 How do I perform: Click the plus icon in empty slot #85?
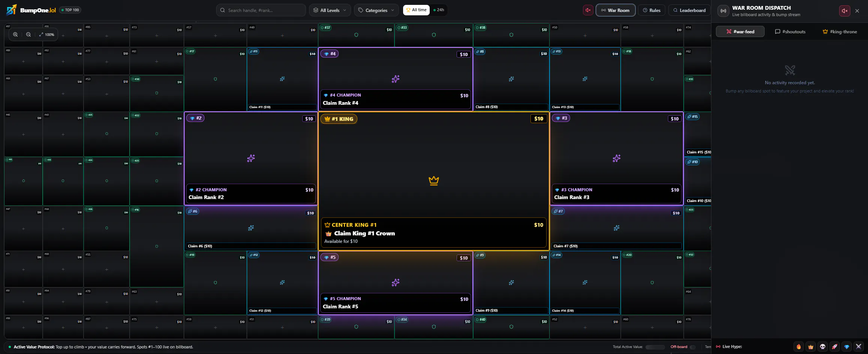(107, 36)
